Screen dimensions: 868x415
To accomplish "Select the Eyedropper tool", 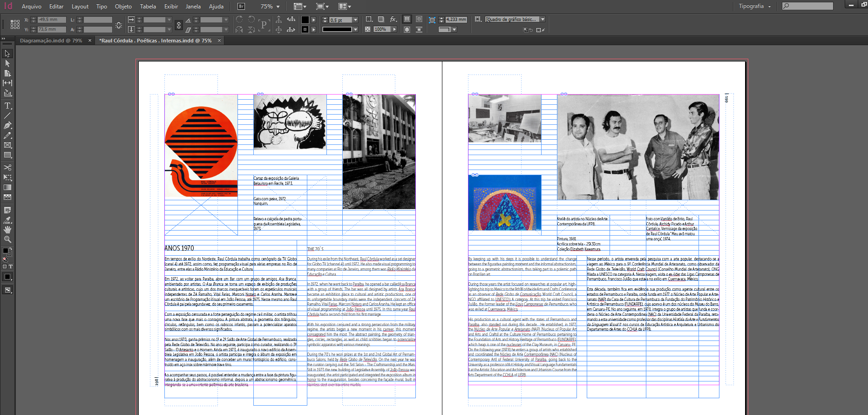I will click(7, 220).
